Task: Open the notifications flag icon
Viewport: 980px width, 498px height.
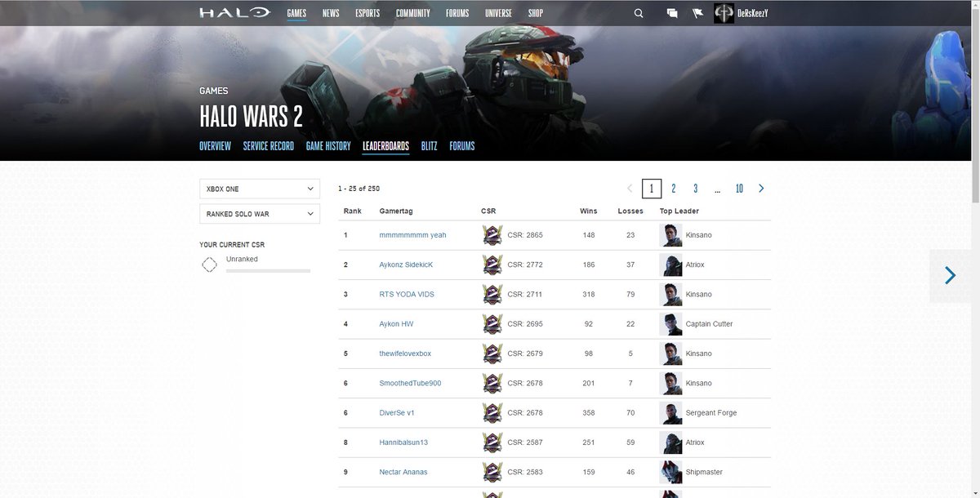Action: [697, 13]
